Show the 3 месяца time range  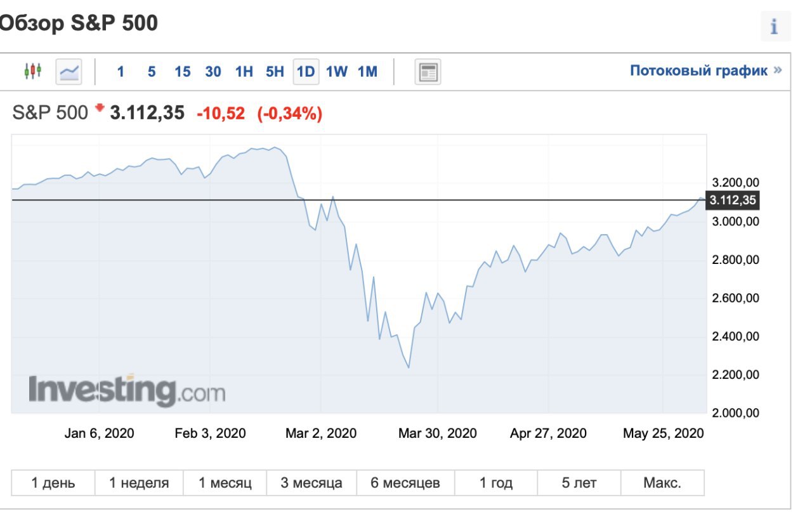pos(311,483)
